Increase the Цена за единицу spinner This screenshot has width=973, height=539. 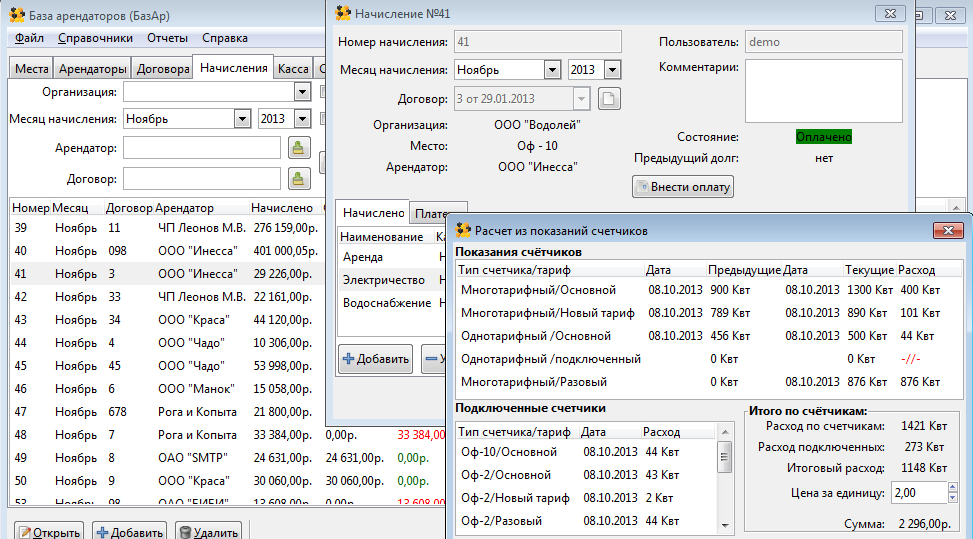pyautogui.click(x=953, y=488)
